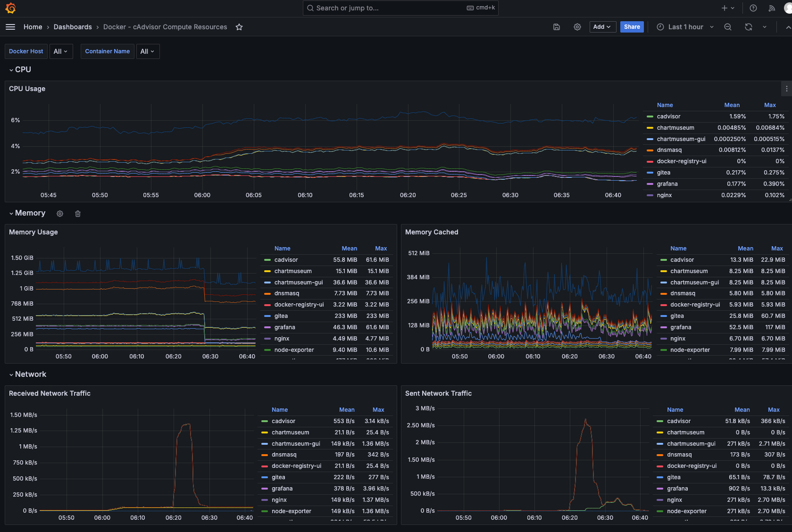
Task: Sort CPU Usage legend by Max
Action: 770,105
